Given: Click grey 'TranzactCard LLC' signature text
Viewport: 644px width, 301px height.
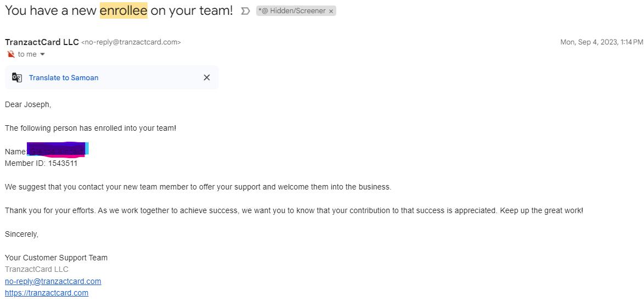Looking at the screenshot, I should tap(37, 269).
